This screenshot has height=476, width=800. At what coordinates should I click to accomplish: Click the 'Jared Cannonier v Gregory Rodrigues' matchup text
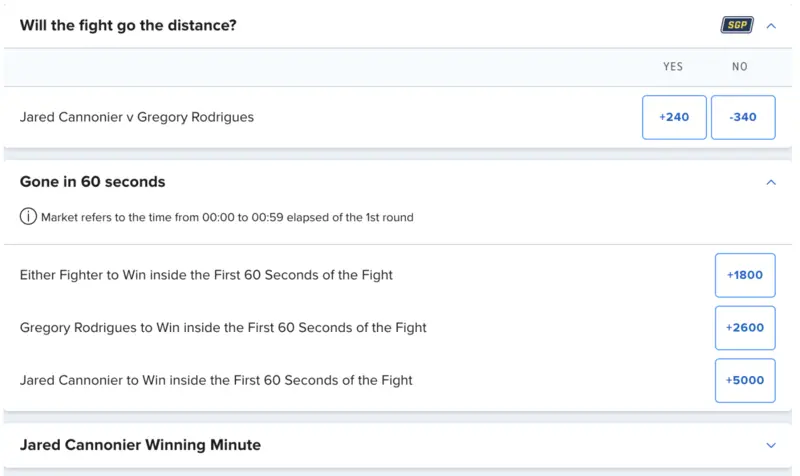click(x=137, y=117)
